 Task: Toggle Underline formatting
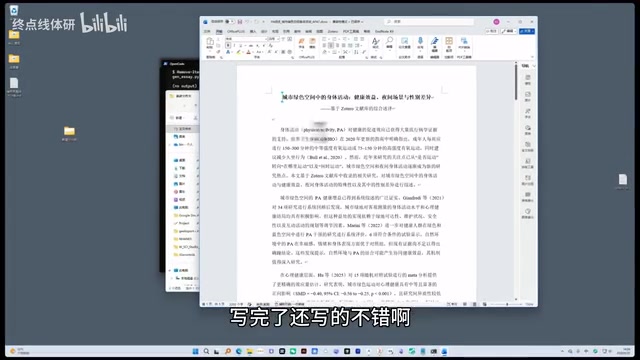click(x=240, y=45)
